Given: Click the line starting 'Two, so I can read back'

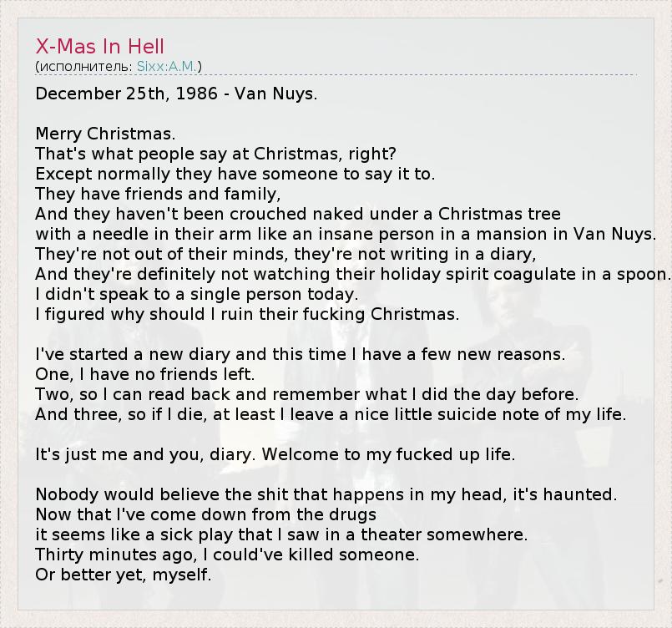Looking at the screenshot, I should click(x=306, y=394).
